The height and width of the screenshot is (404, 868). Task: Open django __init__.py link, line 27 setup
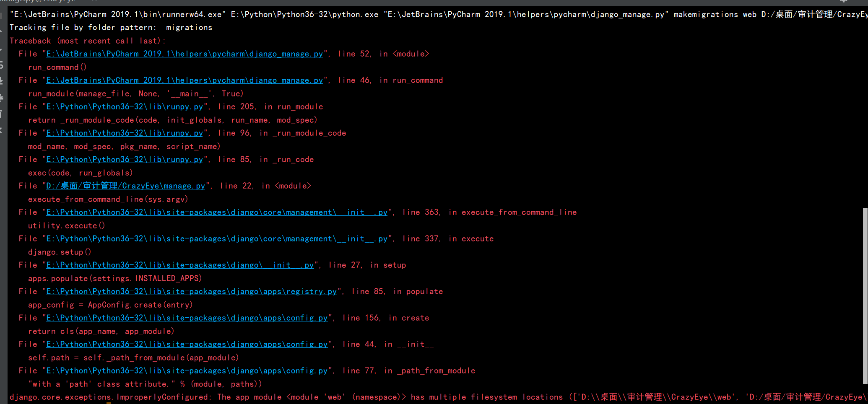(x=180, y=265)
